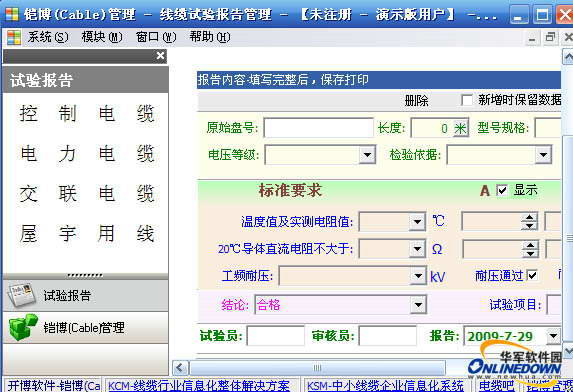The image size is (573, 392).
Task: Open the 铠博(Cable)管理 navigation section
Action: (86, 327)
